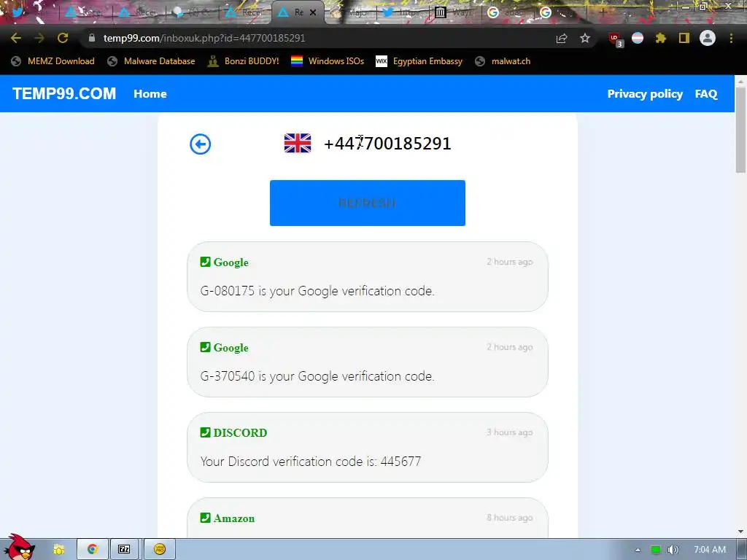Click the "3 hours ago" timestamp
Viewport: 747px width, 560px height.
tap(509, 432)
